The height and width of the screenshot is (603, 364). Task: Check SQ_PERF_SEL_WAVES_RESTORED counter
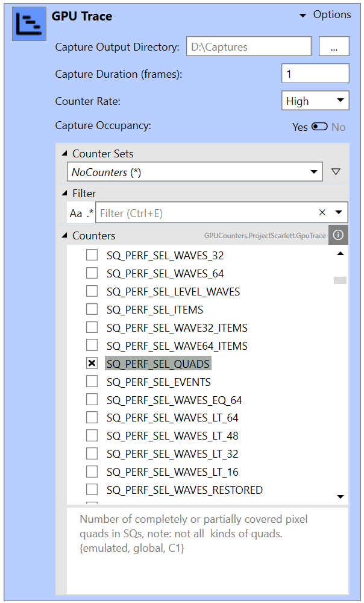92,490
